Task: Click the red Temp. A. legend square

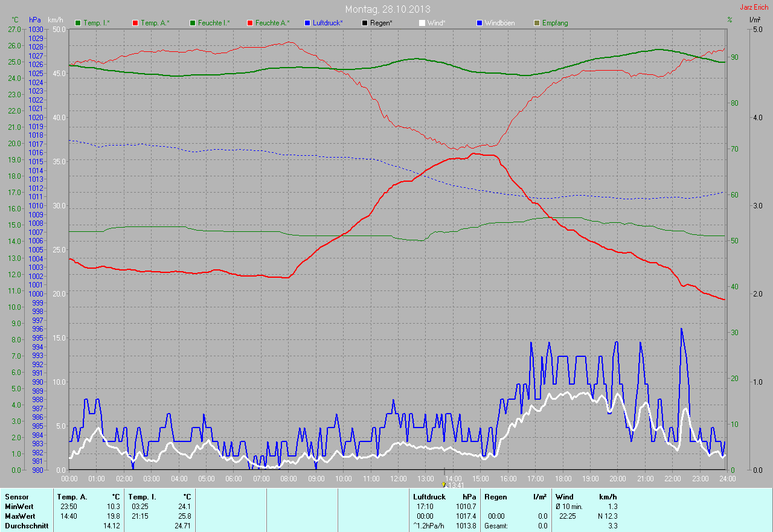Action: [x=135, y=23]
